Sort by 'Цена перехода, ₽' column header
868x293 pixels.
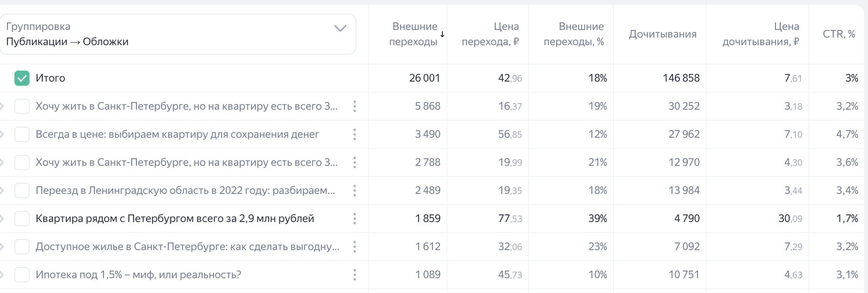coord(490,34)
